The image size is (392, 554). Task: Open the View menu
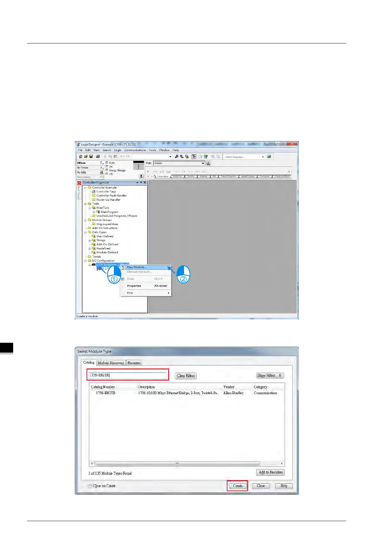[96, 150]
